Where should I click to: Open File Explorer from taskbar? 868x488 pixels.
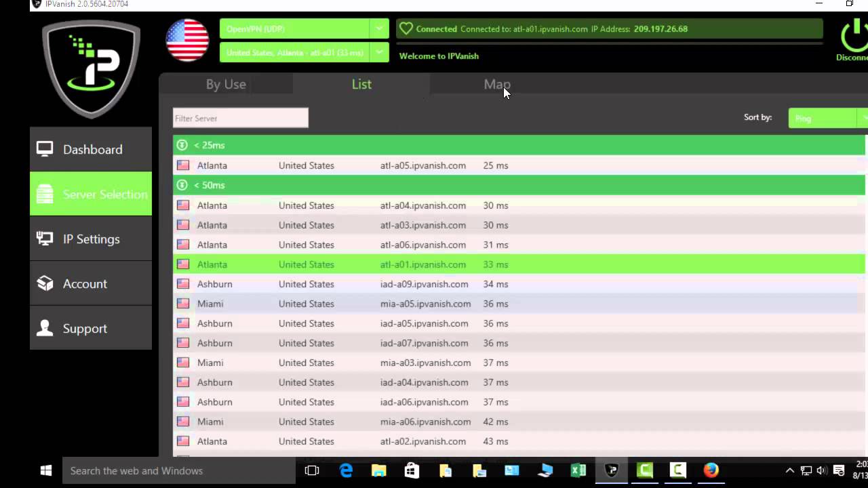pos(379,470)
